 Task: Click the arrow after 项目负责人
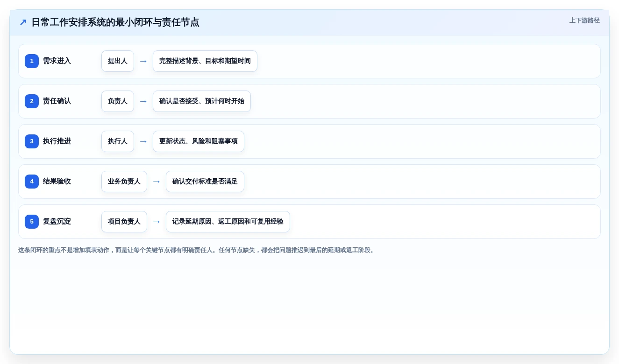pos(157,222)
